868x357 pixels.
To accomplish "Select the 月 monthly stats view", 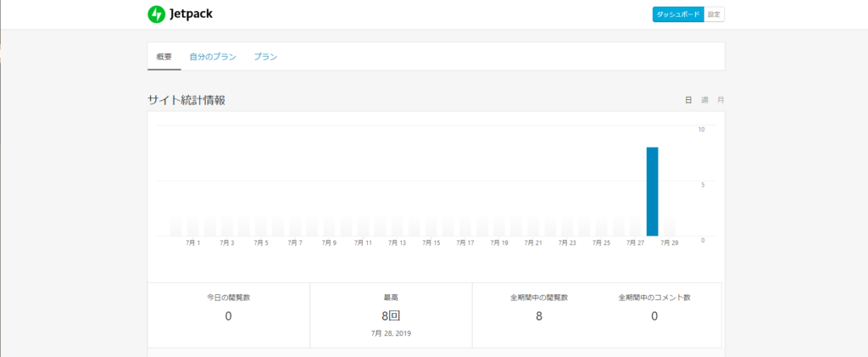I will (721, 100).
